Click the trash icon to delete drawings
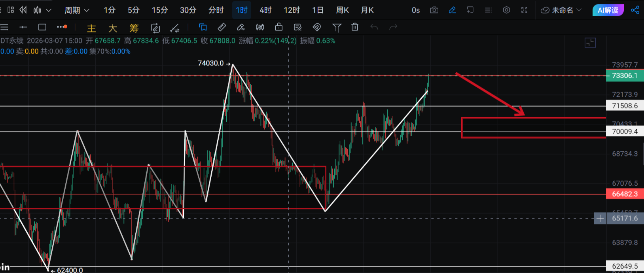644x273 pixels. tap(355, 27)
